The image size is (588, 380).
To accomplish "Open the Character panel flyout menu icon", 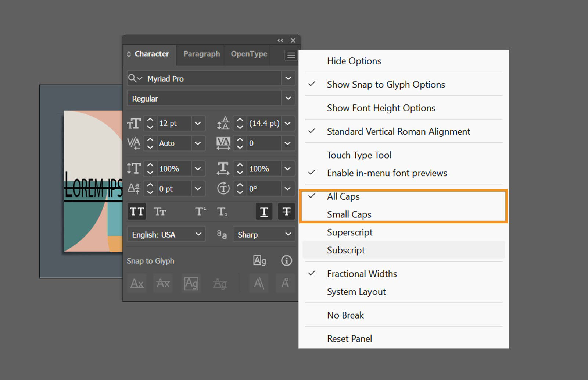I will click(291, 56).
